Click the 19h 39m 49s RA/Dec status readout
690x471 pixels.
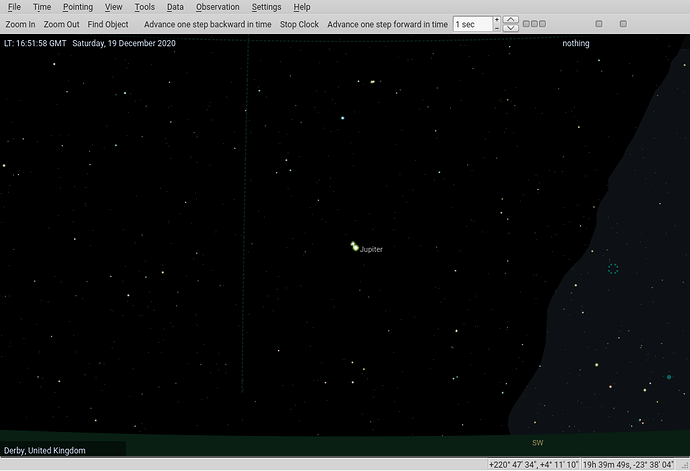pyautogui.click(x=628, y=464)
